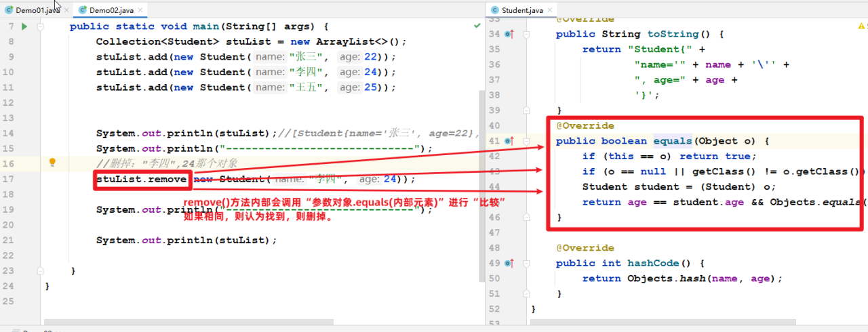Click the override marker beside hashCode on line 49
The width and height of the screenshot is (868, 332).
coord(509,263)
